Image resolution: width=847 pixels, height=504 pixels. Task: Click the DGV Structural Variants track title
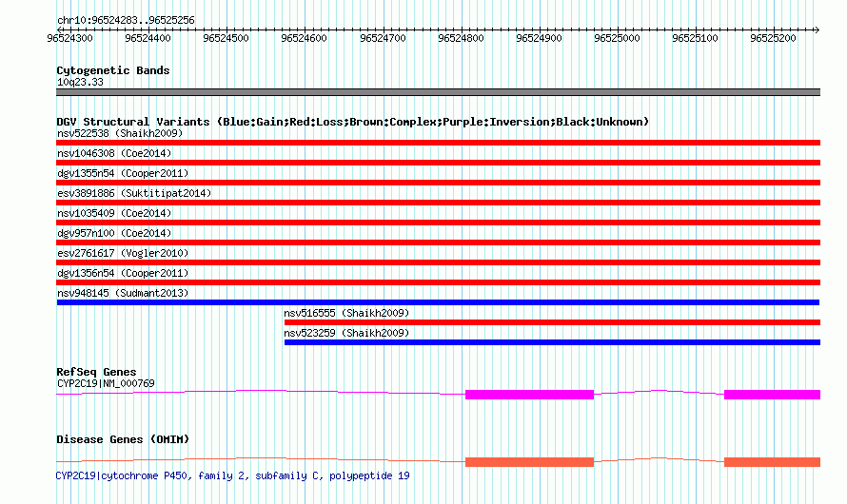(x=353, y=122)
